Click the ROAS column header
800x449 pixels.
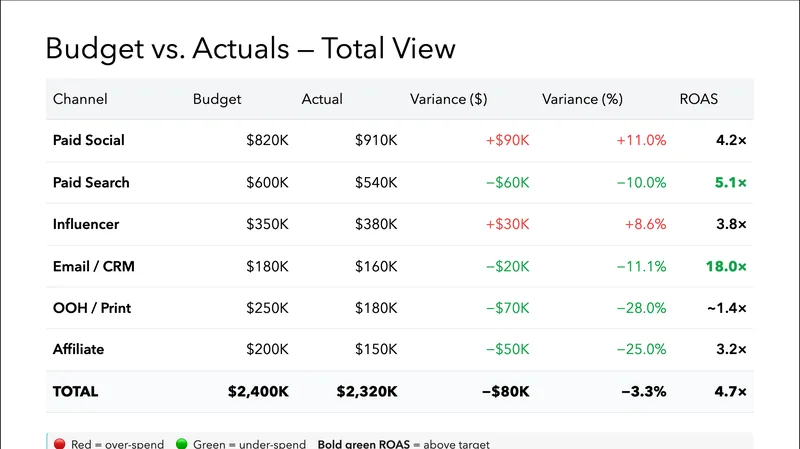point(698,99)
